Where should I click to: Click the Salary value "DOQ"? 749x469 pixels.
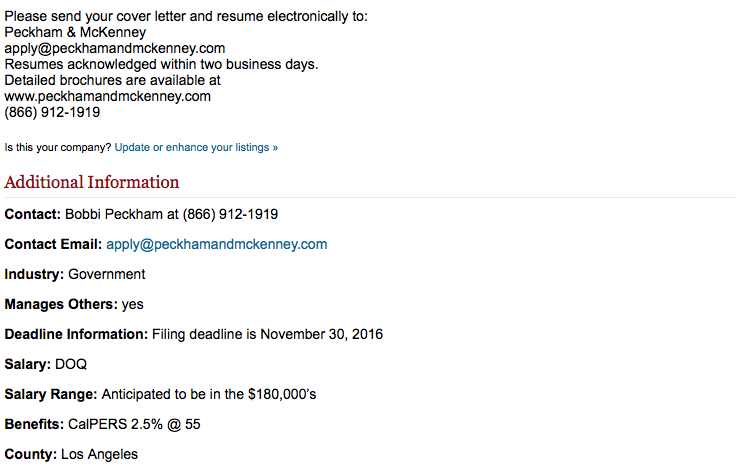pyautogui.click(x=71, y=364)
